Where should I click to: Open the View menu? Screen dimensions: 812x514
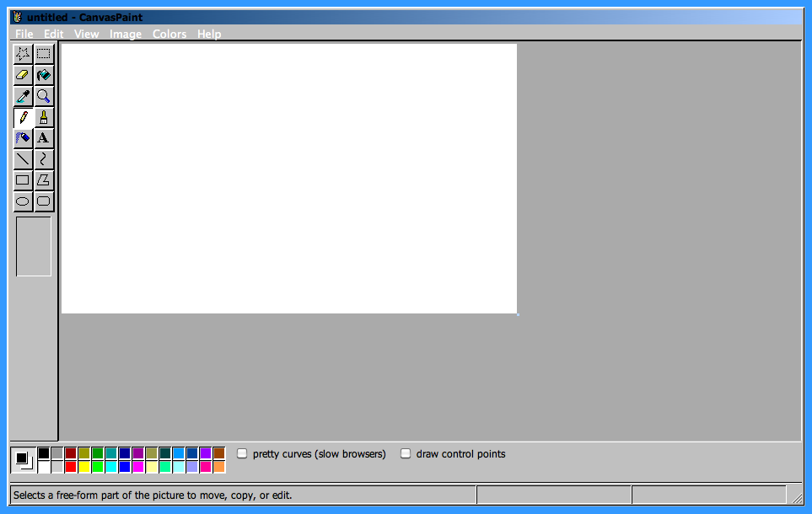coord(87,35)
